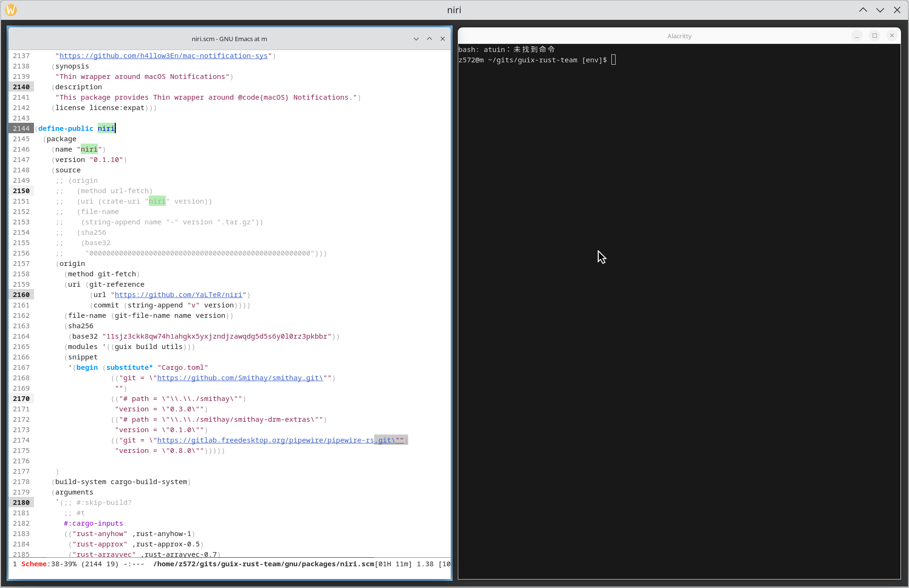Open the Smithay smithay.git link

(240, 378)
